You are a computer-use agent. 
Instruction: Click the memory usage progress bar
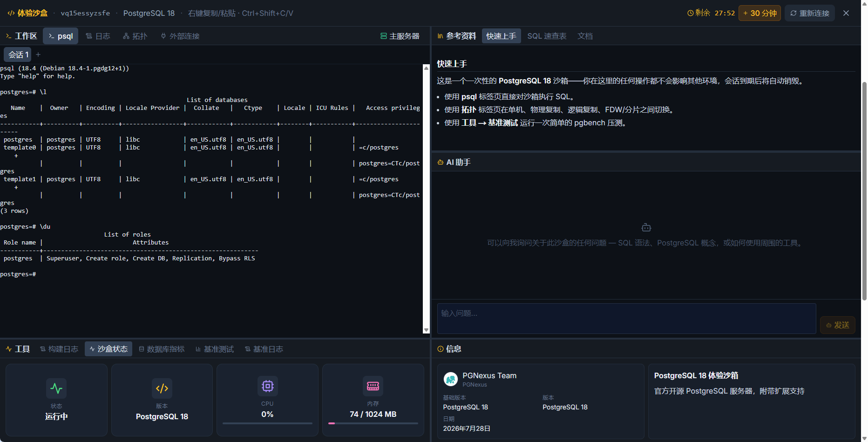coord(373,423)
